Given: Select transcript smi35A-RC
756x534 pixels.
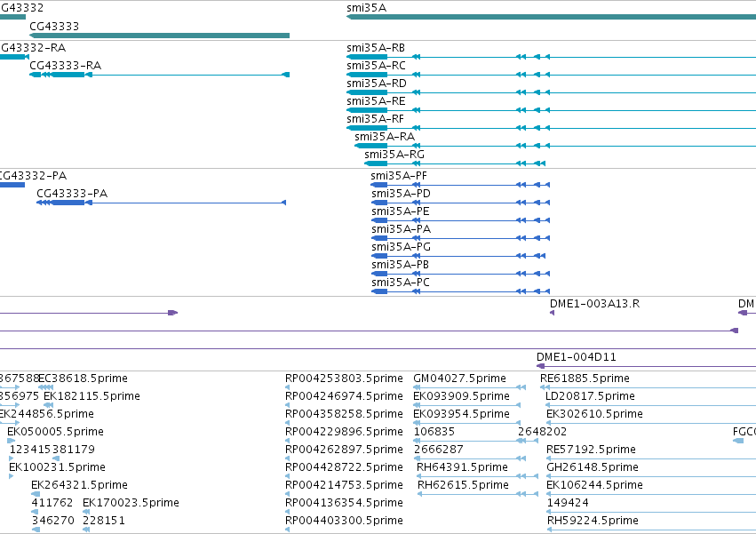Looking at the screenshot, I should tap(376, 66).
